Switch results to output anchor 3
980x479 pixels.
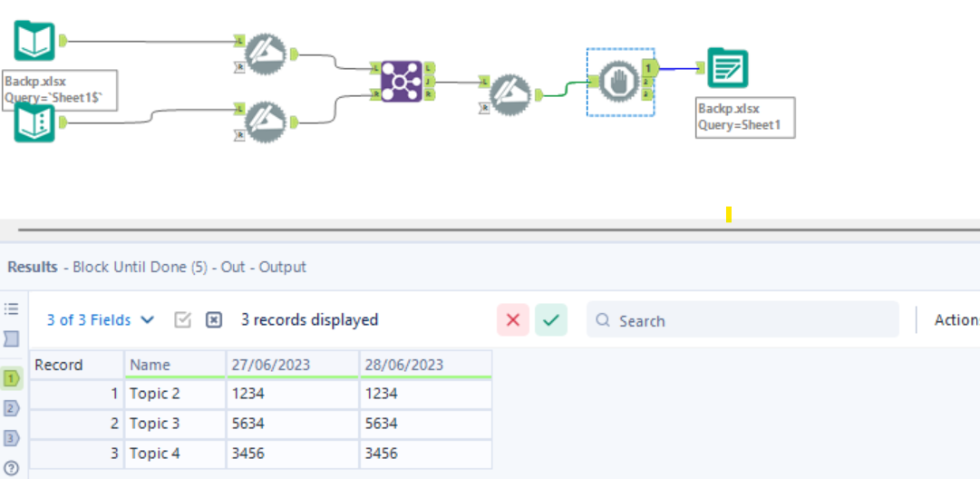point(12,438)
